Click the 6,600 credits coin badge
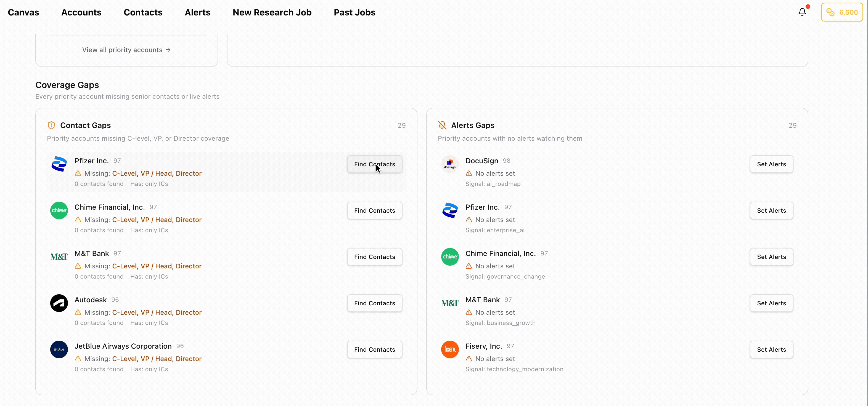 842,12
